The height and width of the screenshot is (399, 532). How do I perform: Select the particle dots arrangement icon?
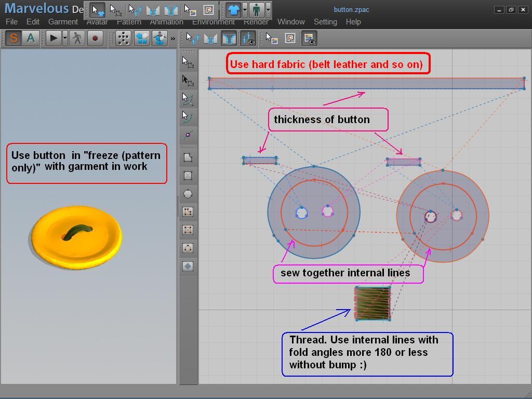click(123, 38)
